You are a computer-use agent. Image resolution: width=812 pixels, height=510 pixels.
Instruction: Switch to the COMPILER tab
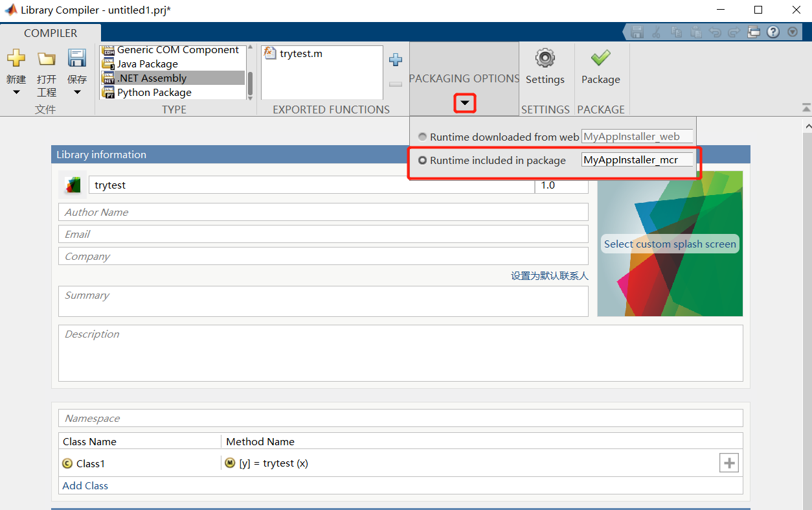click(x=51, y=33)
